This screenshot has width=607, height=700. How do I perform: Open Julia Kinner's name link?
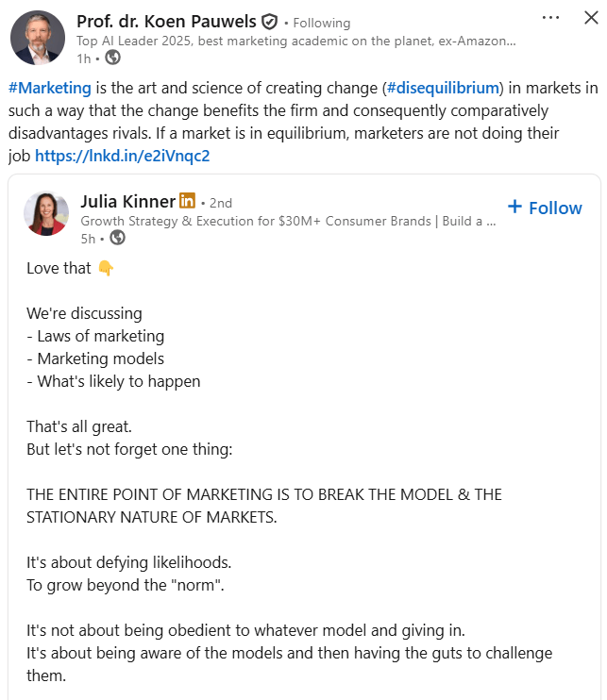click(127, 201)
